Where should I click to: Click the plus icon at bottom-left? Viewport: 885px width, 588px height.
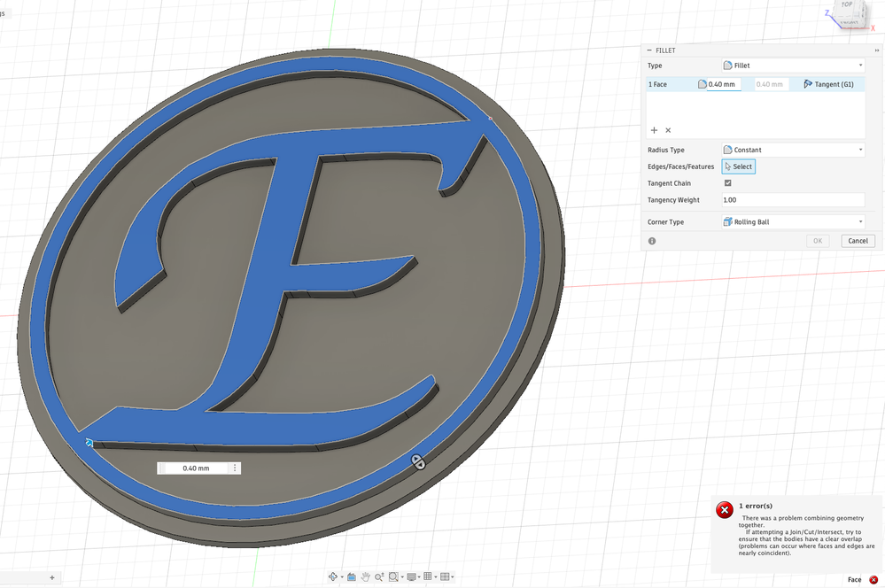coord(52,577)
